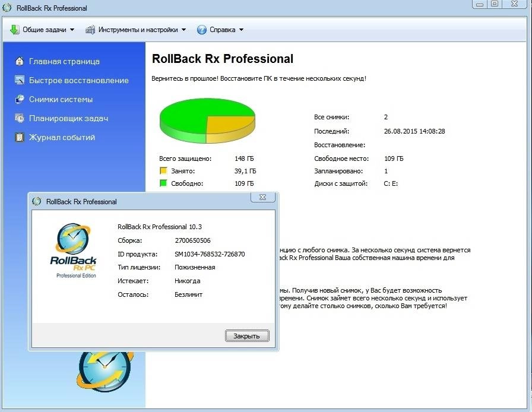532x412 pixels.
Task: Click the blue help question-mark icon
Action: click(201, 30)
